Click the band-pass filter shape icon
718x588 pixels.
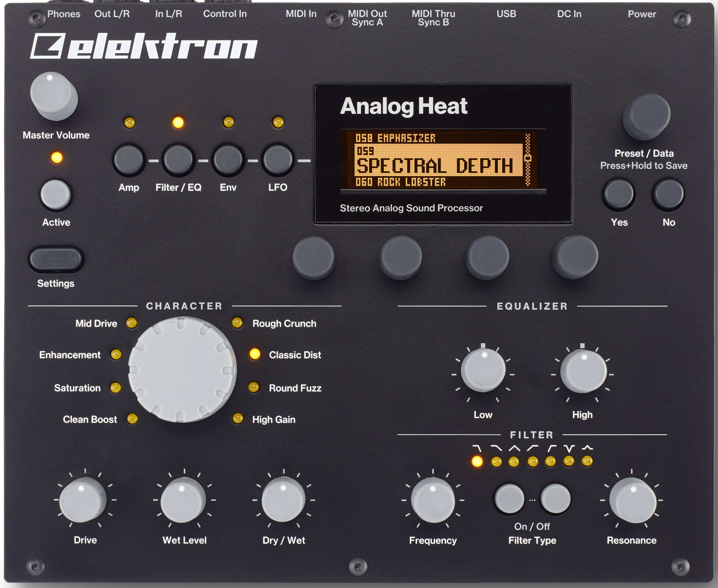(x=514, y=448)
